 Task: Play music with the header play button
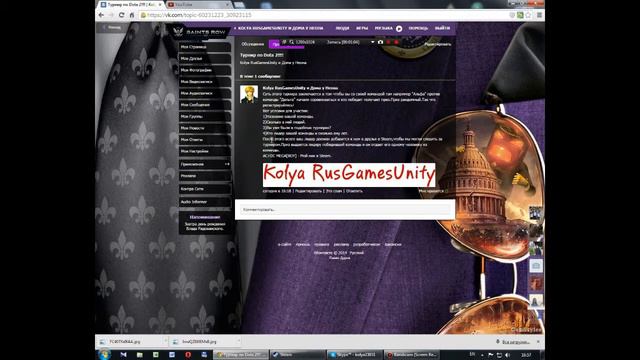point(399,29)
